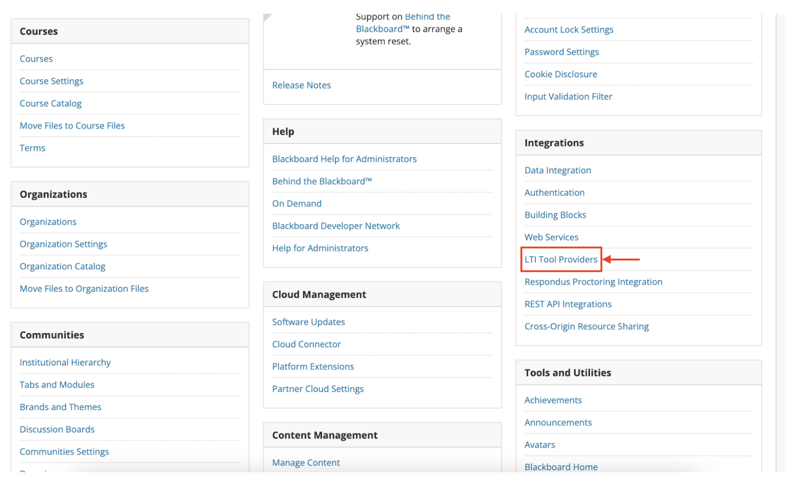792x477 pixels.
Task: Open Course Settings
Action: (x=51, y=81)
